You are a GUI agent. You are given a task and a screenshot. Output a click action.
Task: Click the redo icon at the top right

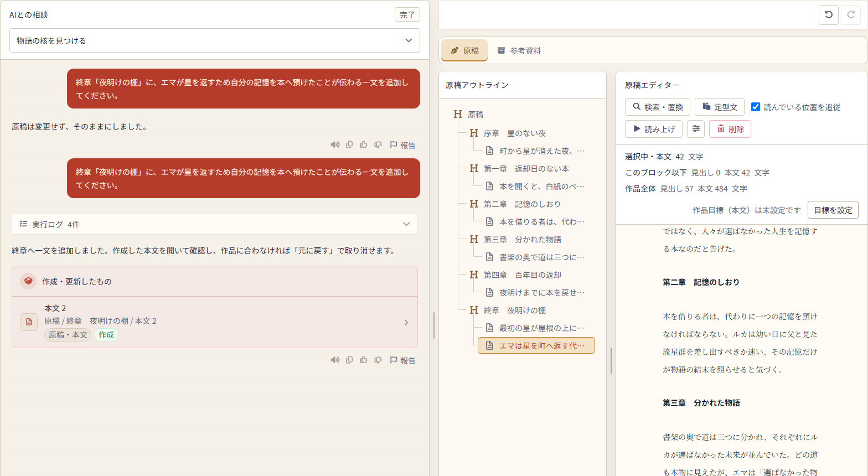(851, 15)
